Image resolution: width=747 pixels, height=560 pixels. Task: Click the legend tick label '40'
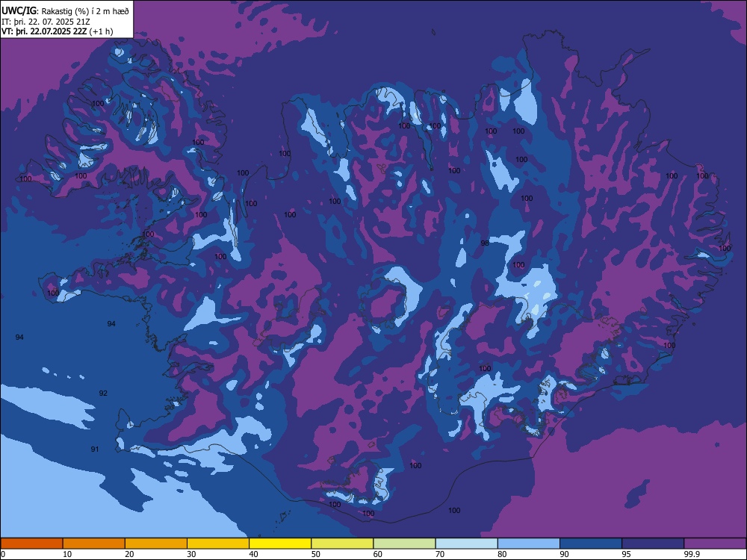pos(253,554)
